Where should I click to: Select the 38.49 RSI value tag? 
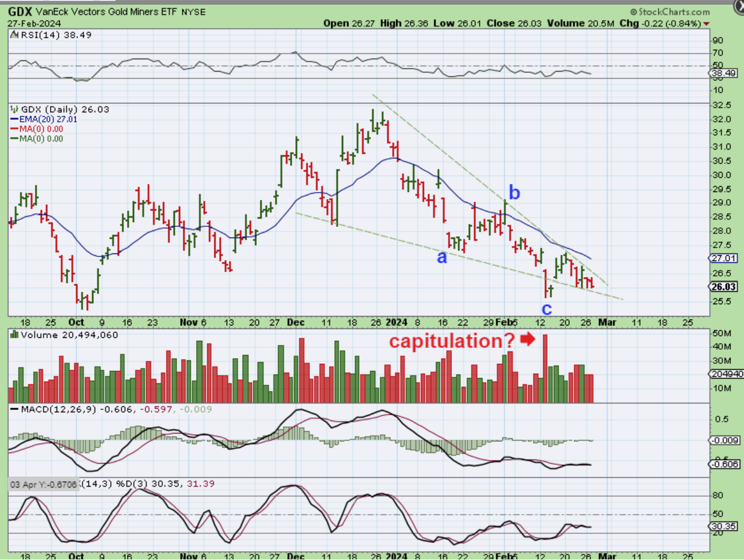(x=724, y=73)
